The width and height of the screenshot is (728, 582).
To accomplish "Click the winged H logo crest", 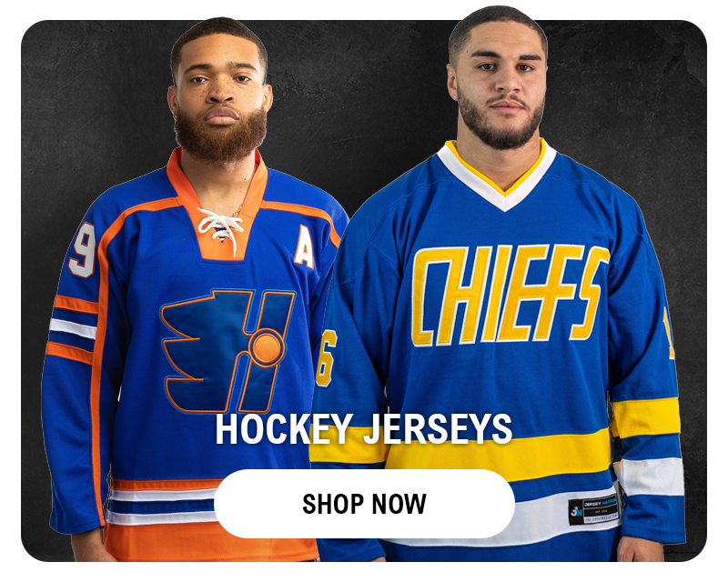I will 227,351.
